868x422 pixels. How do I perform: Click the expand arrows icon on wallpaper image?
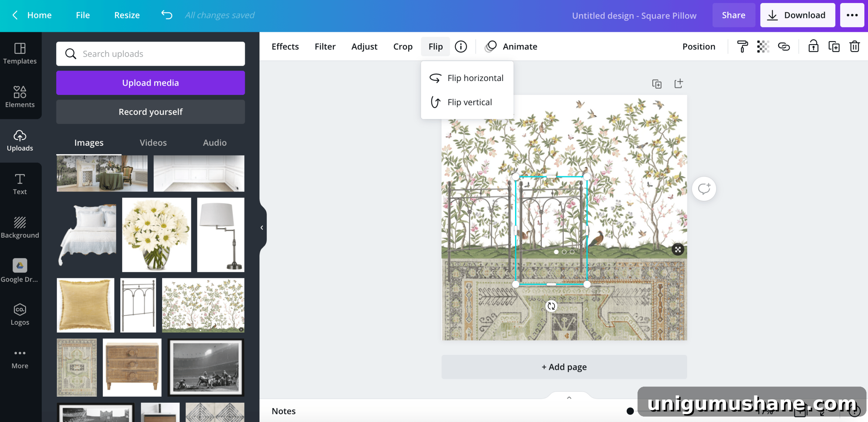point(678,250)
